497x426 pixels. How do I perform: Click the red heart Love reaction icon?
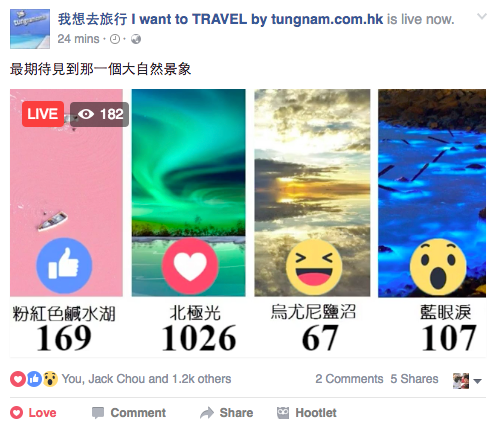coord(190,266)
